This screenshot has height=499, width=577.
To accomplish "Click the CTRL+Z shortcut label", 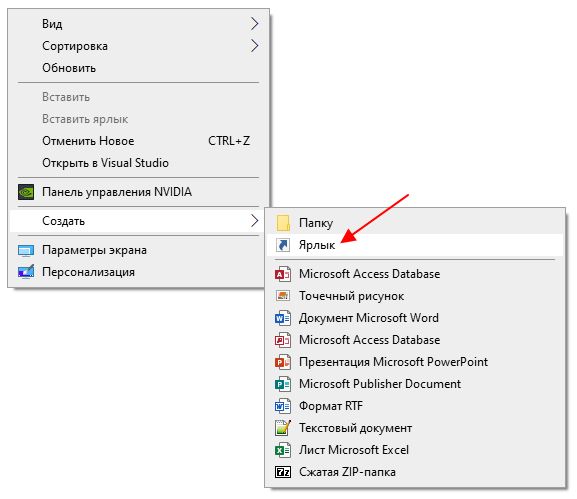I will 229,141.
